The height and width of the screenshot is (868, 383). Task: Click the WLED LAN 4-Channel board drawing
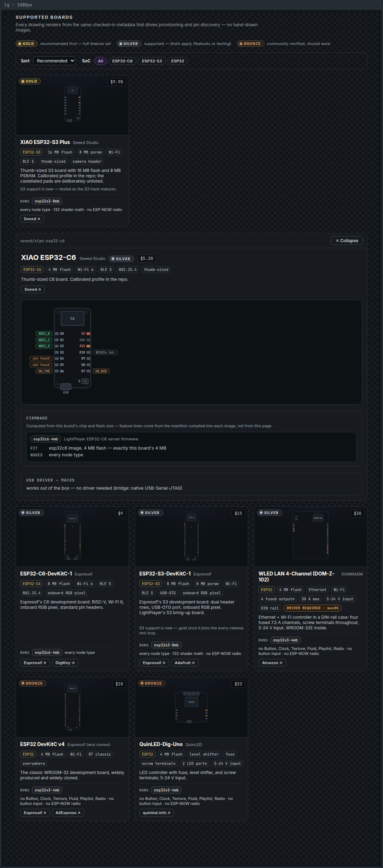[311, 535]
